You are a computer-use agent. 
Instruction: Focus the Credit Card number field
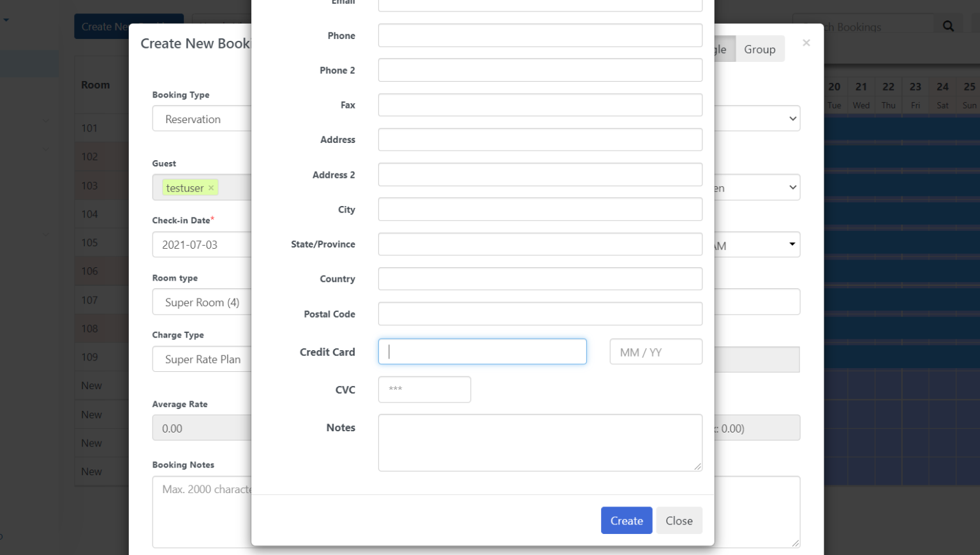click(x=482, y=352)
